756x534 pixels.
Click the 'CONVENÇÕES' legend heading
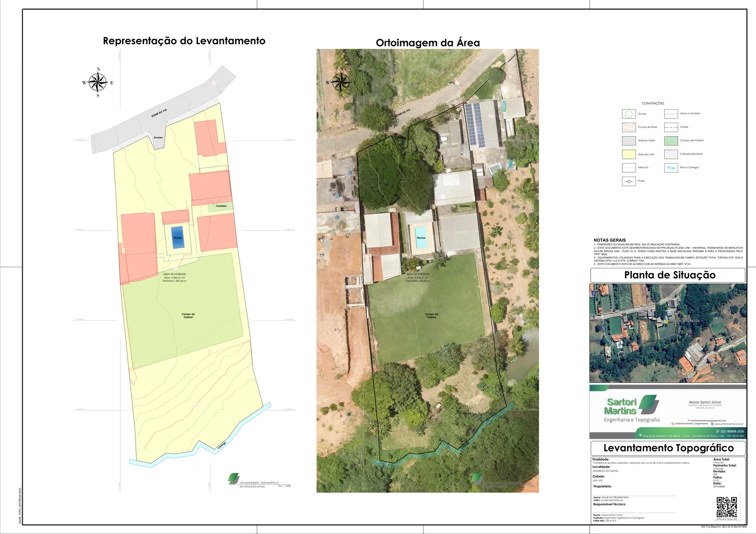[653, 103]
